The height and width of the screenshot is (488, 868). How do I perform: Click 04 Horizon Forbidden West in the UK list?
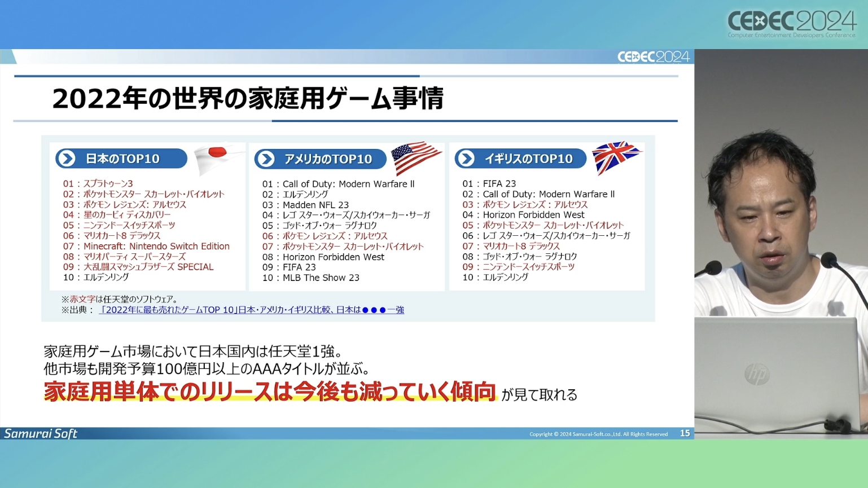tap(523, 214)
